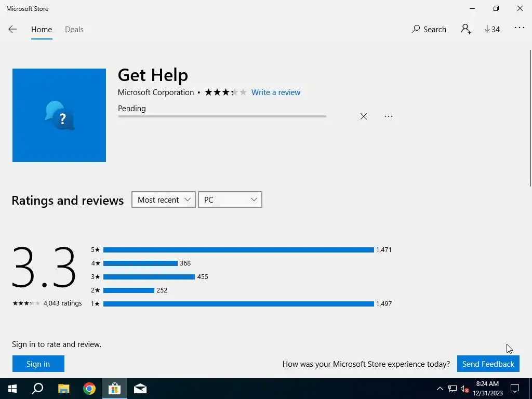Click the page vertical scrollbar
Viewport: 532px width, 399px height.
click(x=530, y=118)
